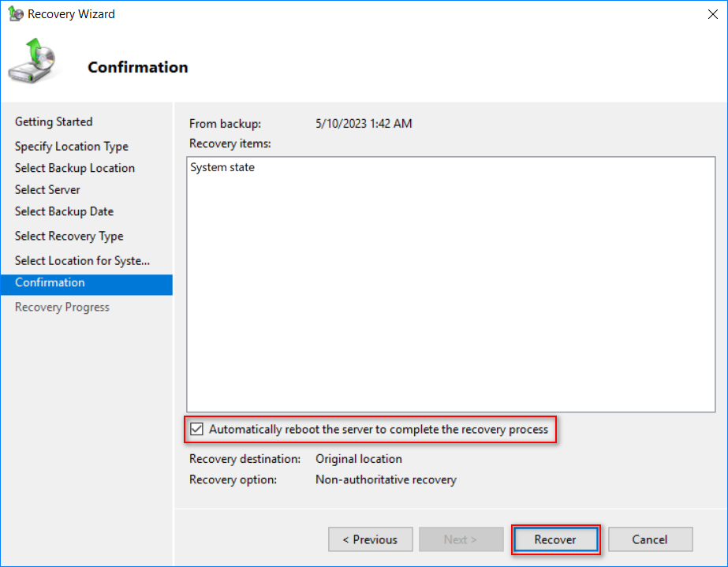Screen dimensions: 728x567
Task: Click the Cancel button
Action: (x=650, y=539)
